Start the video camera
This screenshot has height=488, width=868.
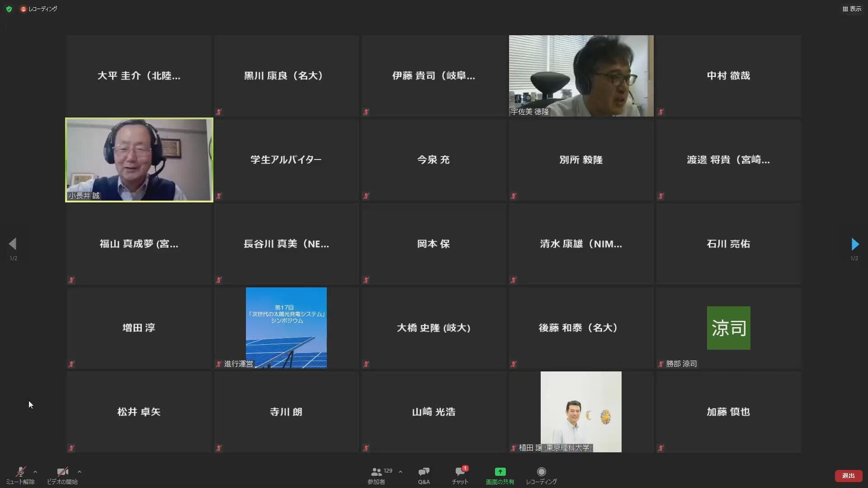(x=62, y=472)
